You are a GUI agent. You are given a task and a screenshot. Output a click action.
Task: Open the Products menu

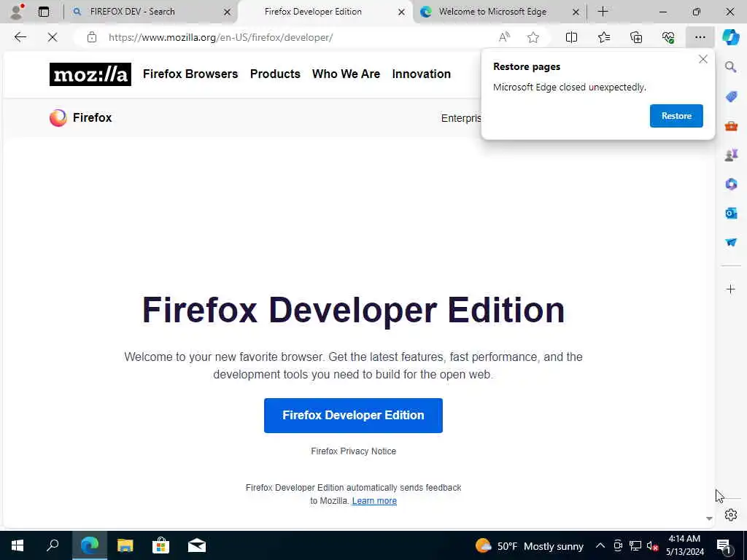coord(275,74)
